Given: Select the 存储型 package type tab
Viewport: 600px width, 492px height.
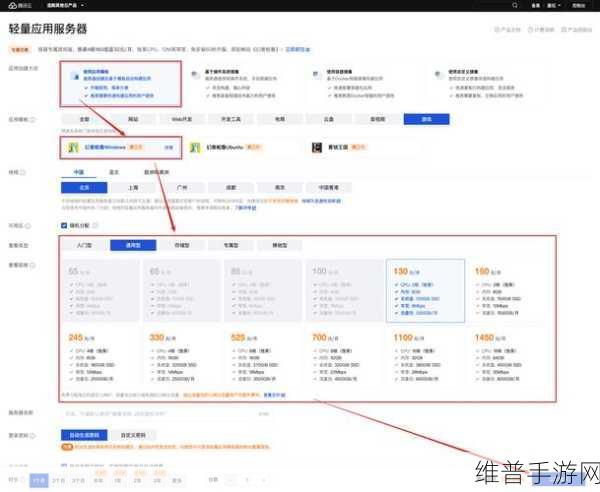Looking at the screenshot, I should pyautogui.click(x=182, y=245).
